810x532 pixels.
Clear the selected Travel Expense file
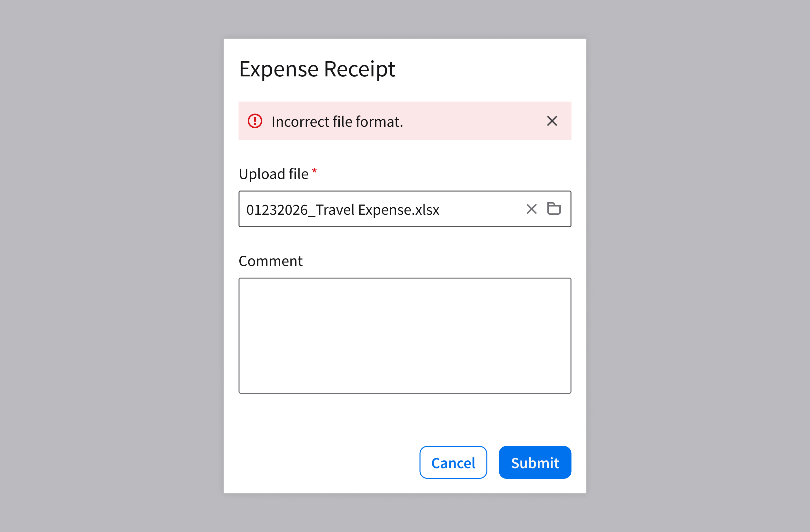click(531, 209)
